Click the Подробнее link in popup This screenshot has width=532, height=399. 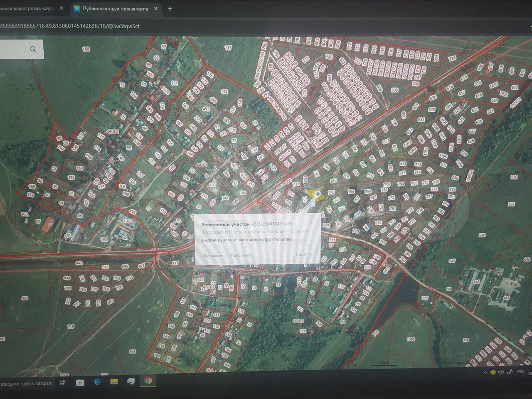(212, 256)
